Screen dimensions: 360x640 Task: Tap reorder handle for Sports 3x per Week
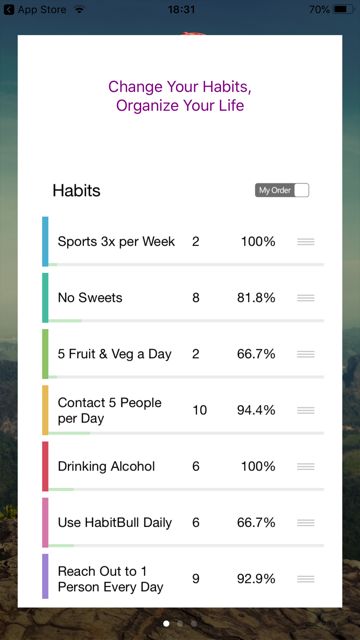306,242
